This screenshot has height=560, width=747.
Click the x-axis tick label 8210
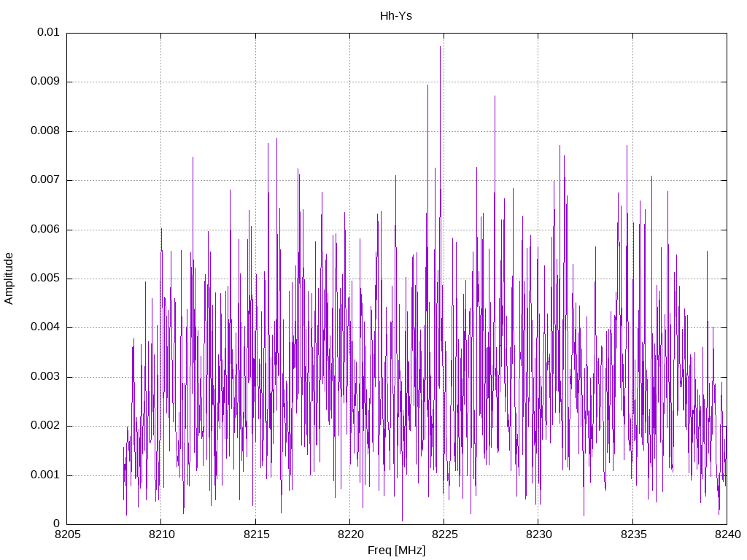point(161,534)
